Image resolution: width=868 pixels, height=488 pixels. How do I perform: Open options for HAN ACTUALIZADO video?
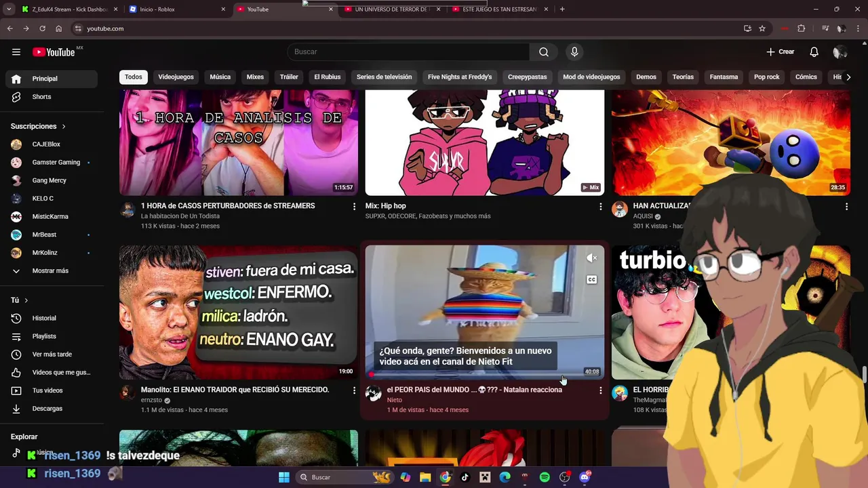pos(846,206)
